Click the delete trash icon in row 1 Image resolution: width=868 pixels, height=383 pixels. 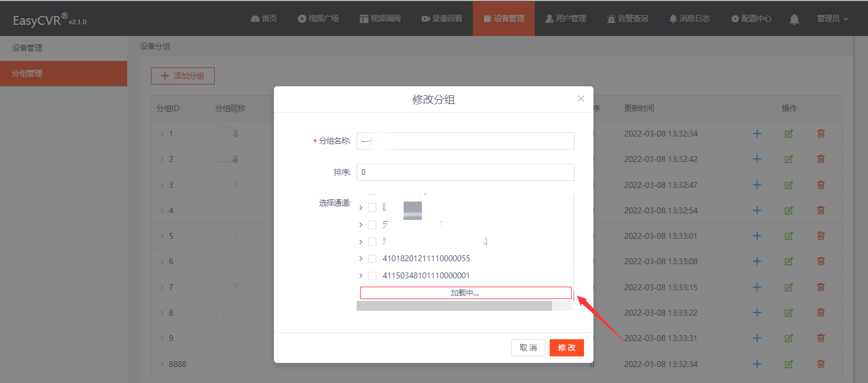(x=821, y=134)
